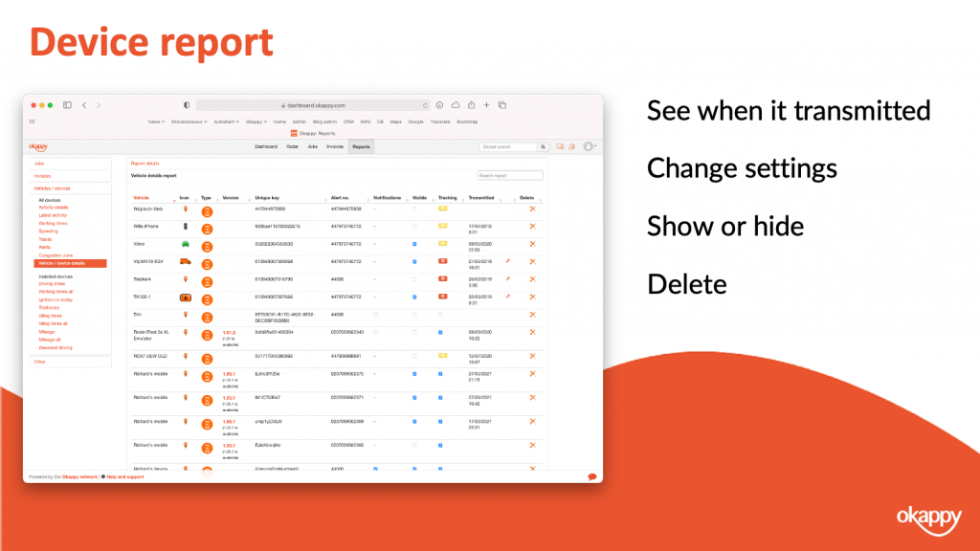The image size is (980, 551).
Task: Click Okappy network footer link
Action: coord(79,477)
